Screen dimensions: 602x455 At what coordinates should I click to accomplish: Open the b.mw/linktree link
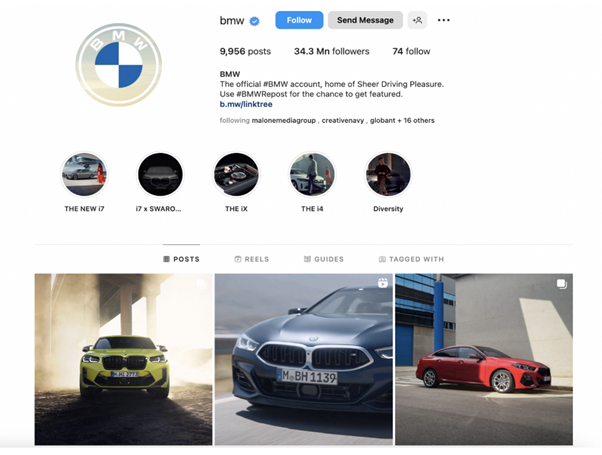[246, 104]
